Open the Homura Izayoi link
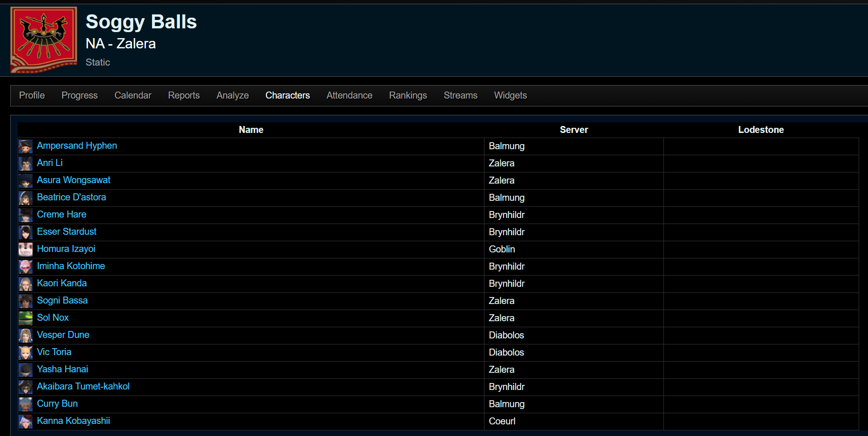 (x=66, y=249)
